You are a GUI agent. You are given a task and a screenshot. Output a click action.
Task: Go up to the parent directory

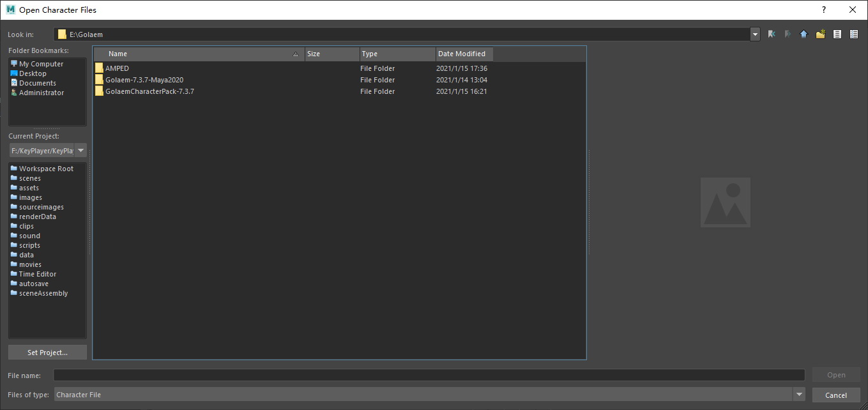point(803,34)
